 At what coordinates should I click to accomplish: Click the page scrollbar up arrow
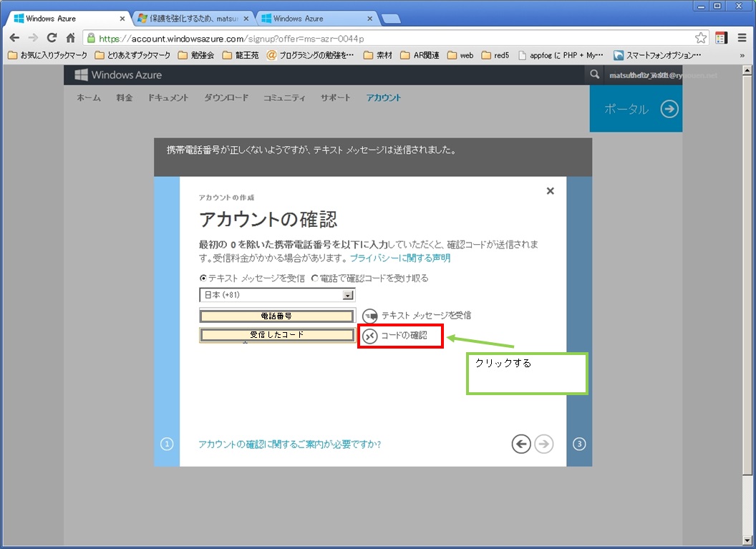(x=747, y=70)
